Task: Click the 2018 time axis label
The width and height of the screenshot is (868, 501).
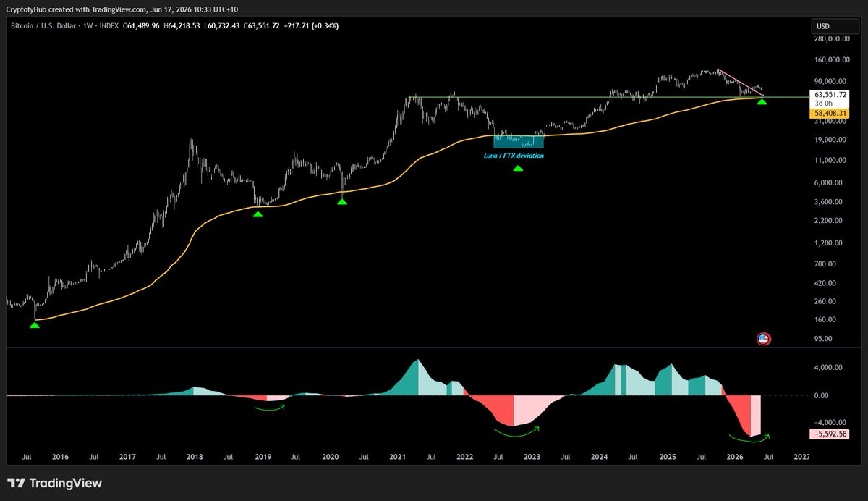Action: click(195, 457)
